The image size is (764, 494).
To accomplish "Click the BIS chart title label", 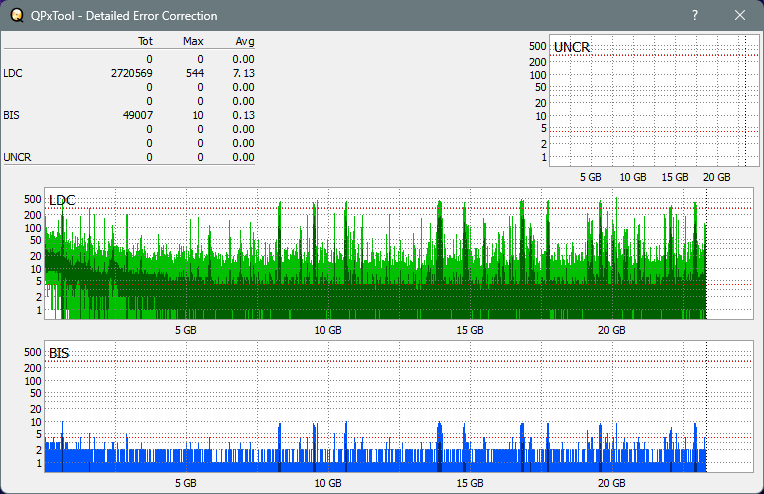I will pos(59,353).
